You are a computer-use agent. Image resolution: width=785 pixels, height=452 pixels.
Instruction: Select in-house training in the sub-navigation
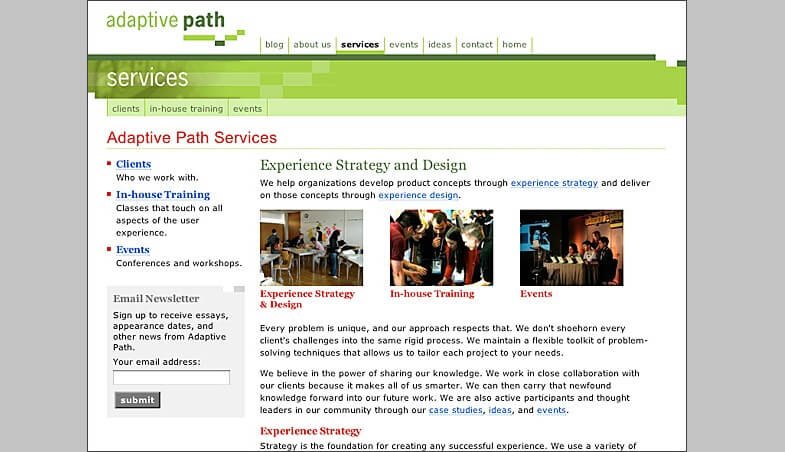tap(186, 109)
